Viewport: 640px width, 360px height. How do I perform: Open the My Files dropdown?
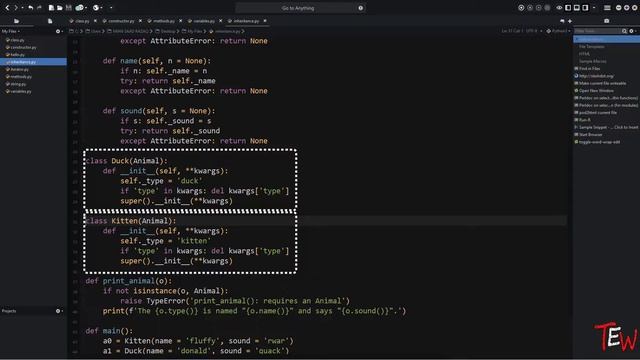(x=11, y=31)
